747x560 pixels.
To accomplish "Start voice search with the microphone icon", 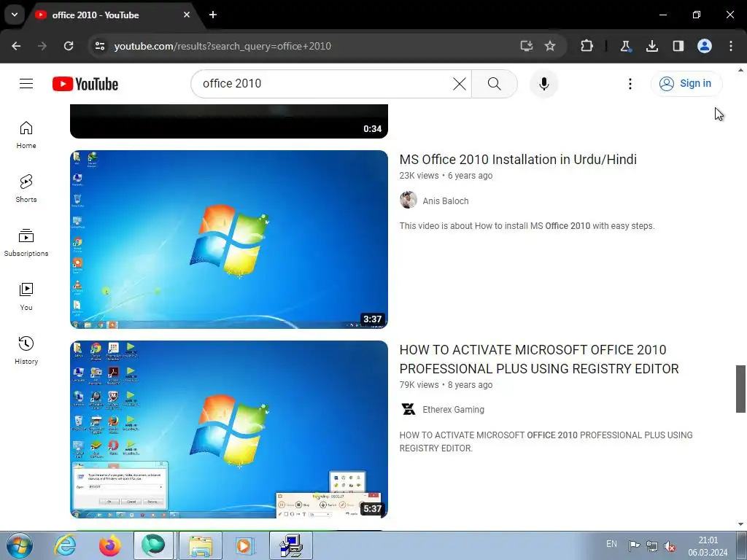I will pyautogui.click(x=543, y=84).
